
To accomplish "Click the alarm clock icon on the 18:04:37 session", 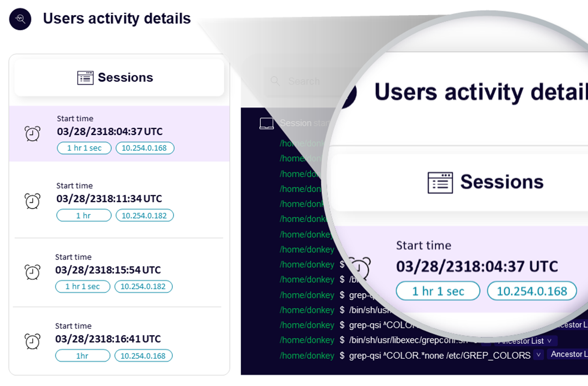I will (x=32, y=134).
